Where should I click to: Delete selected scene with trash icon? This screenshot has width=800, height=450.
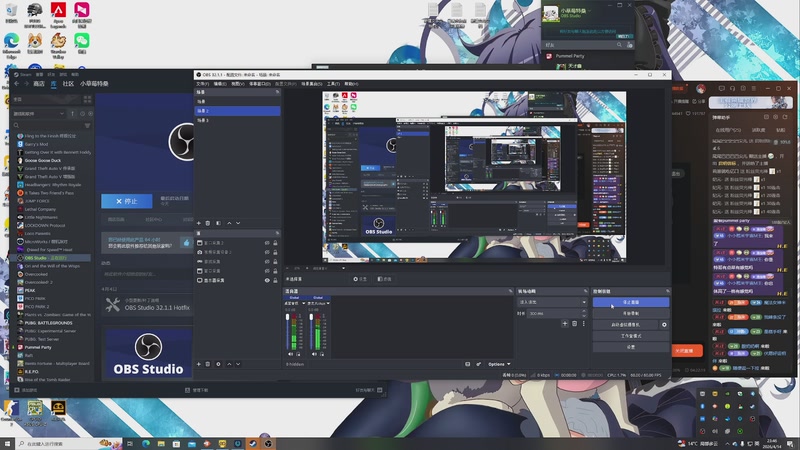208,223
